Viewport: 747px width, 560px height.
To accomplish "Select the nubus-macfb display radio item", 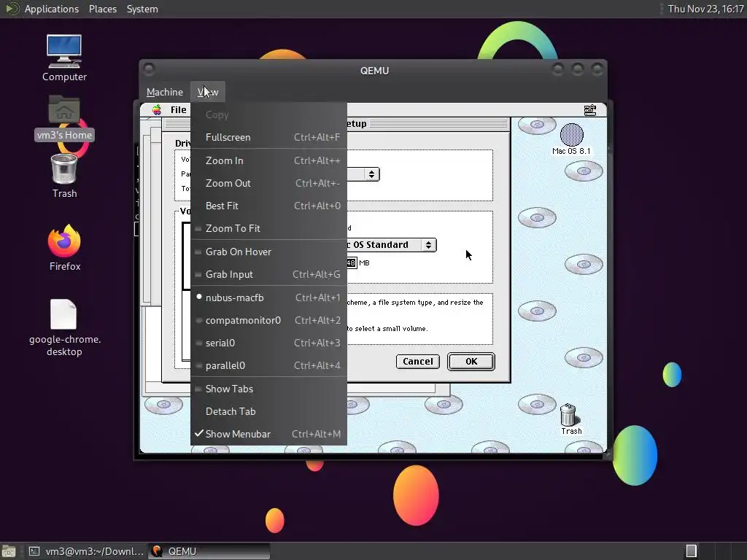I will 268,297.
